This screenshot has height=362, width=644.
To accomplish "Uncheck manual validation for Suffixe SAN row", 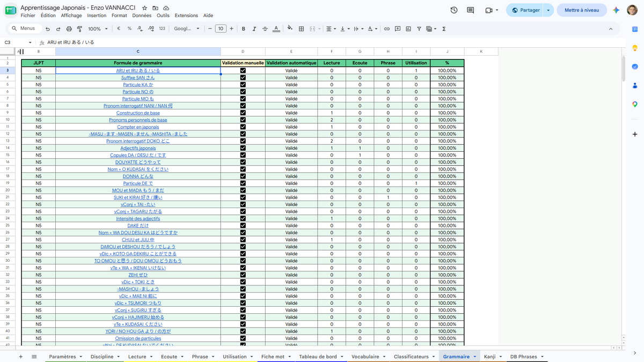I will point(243,77).
